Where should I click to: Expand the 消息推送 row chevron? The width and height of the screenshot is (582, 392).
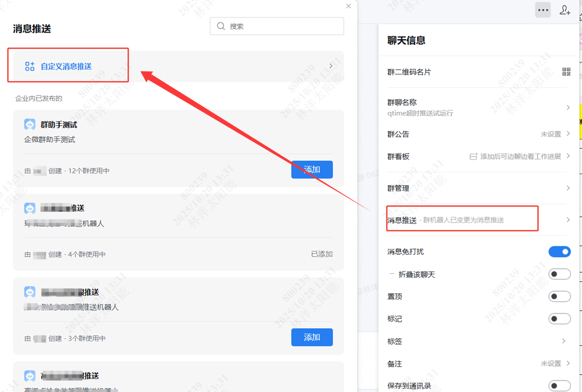pos(568,220)
